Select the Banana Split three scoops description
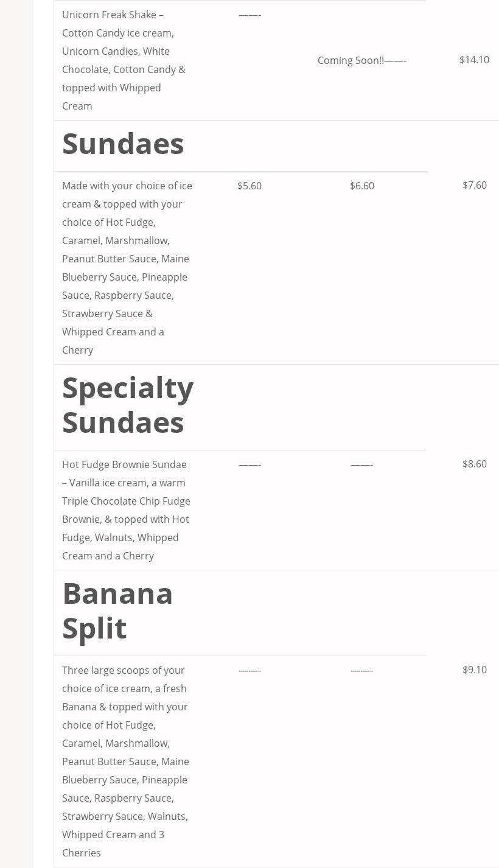 [x=125, y=761]
